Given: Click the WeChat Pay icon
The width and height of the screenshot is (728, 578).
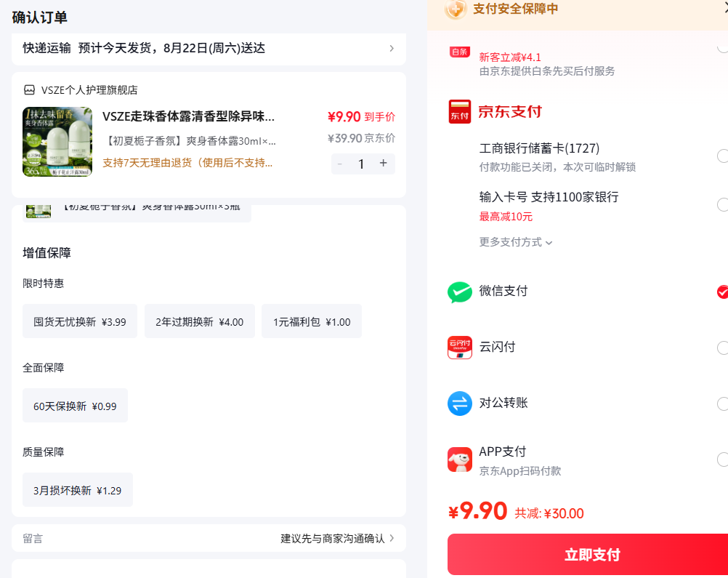Looking at the screenshot, I should pyautogui.click(x=460, y=292).
